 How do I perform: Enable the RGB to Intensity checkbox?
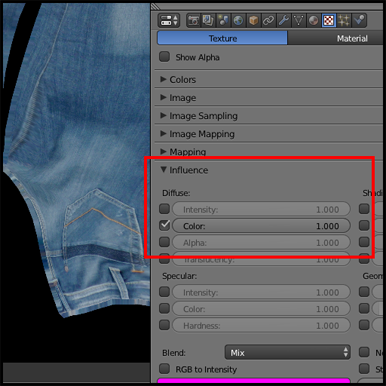tap(164, 369)
